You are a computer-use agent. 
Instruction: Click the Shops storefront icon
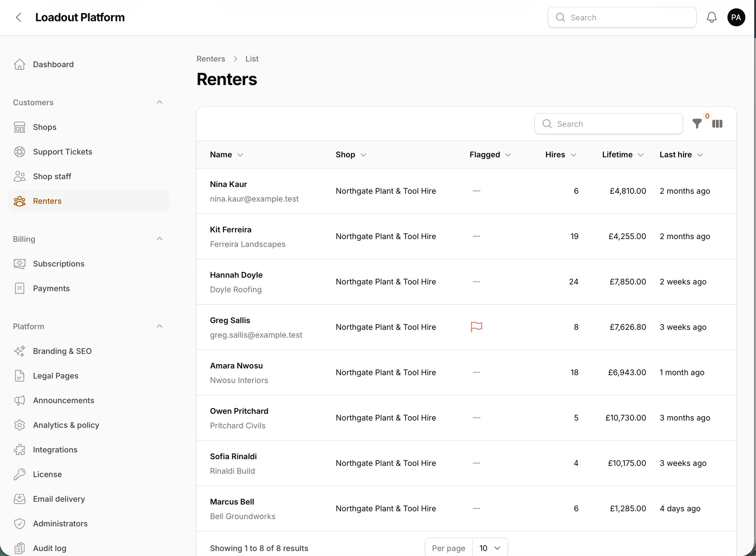tap(19, 127)
